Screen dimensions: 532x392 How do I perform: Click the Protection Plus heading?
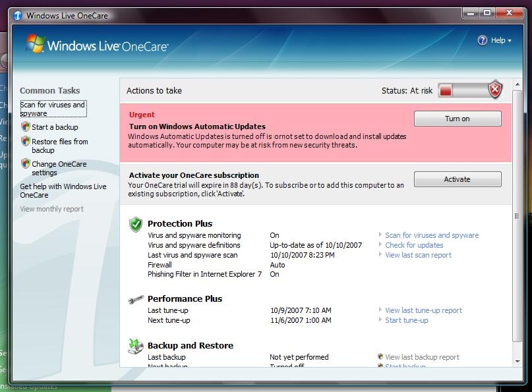point(180,223)
